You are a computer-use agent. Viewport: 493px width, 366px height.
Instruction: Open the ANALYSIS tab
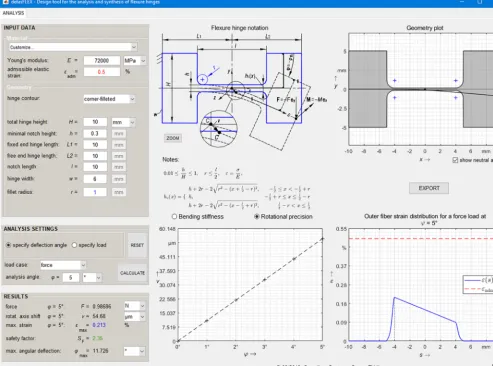[x=13, y=13]
